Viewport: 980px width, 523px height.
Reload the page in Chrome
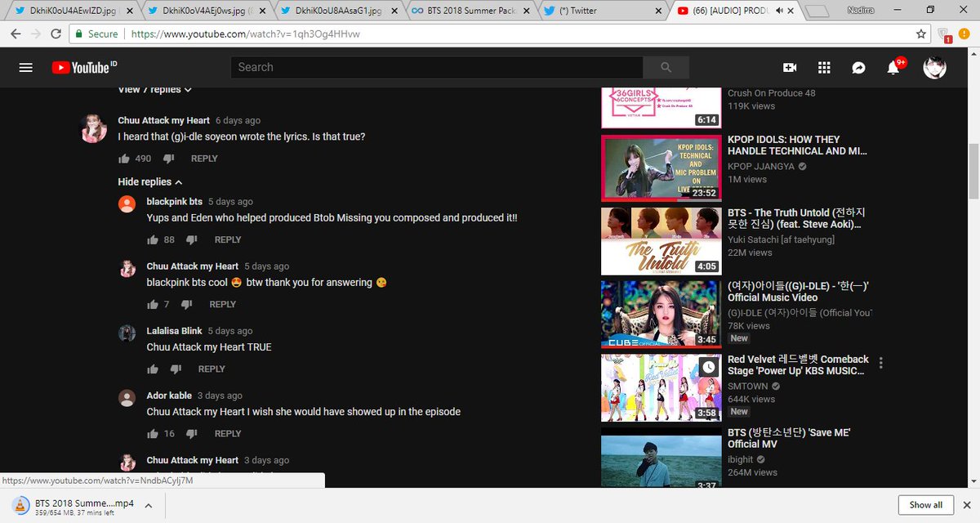[x=56, y=34]
